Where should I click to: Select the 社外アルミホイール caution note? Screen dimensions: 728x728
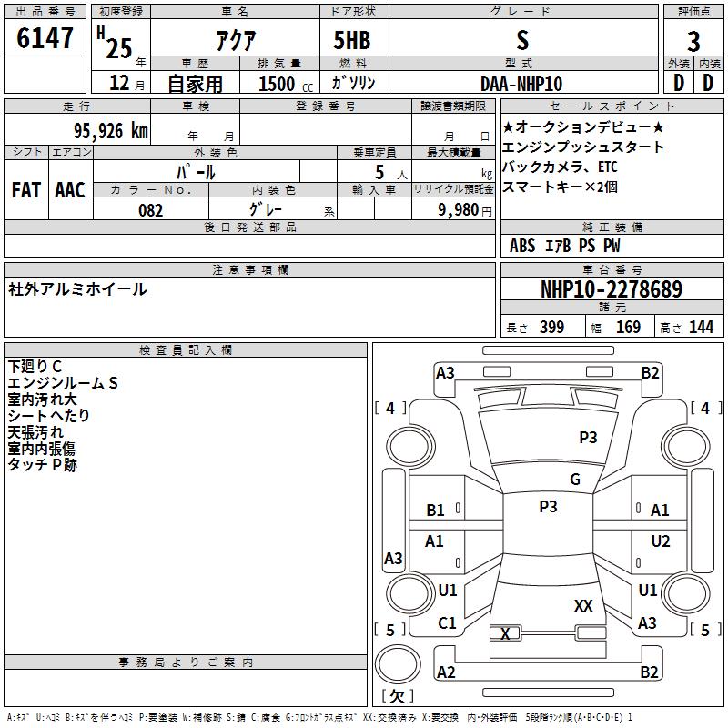tap(77, 289)
